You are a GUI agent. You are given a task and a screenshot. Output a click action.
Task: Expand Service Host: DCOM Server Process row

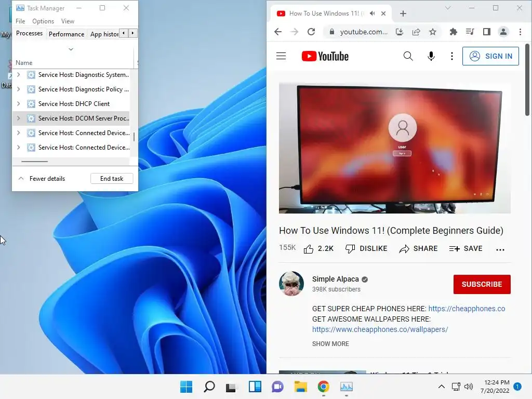(18, 118)
